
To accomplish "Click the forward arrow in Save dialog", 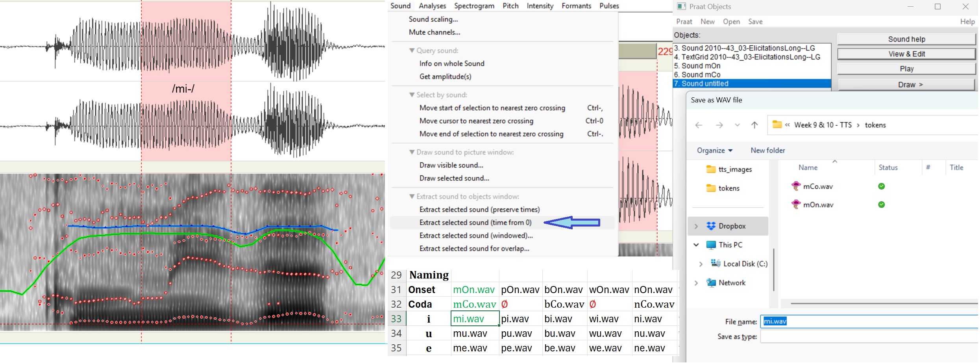I will (x=719, y=125).
